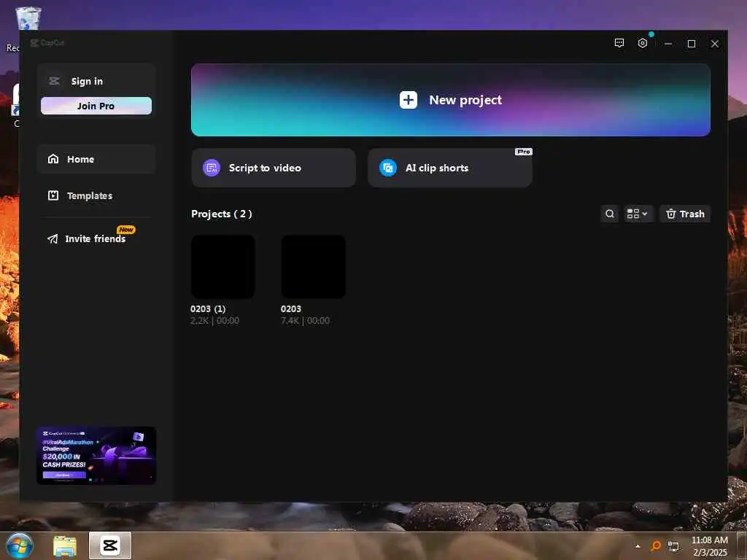Maximize the CapCut window
Screen dimensions: 747x560
pyautogui.click(x=692, y=43)
